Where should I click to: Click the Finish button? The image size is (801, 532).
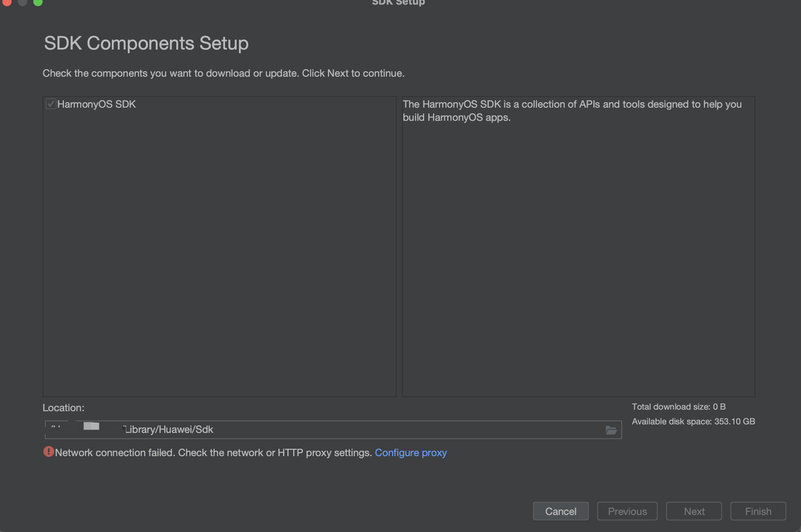coord(758,511)
